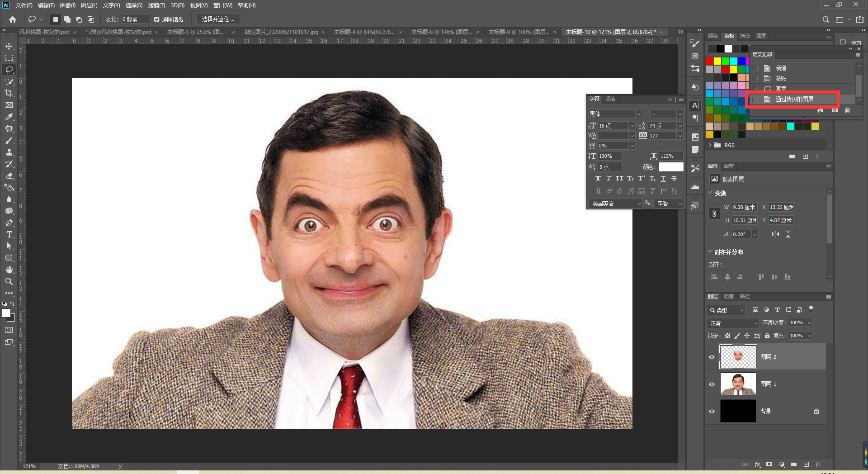
Task: Click the Home icon in options bar
Action: [13, 19]
